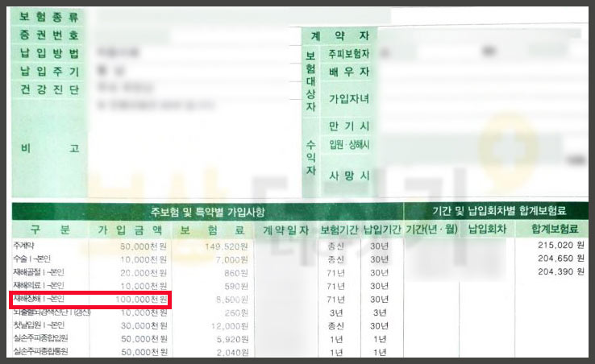595x364 pixels.
Task: Select the 만기시 beneficiary label
Action: pyautogui.click(x=348, y=126)
